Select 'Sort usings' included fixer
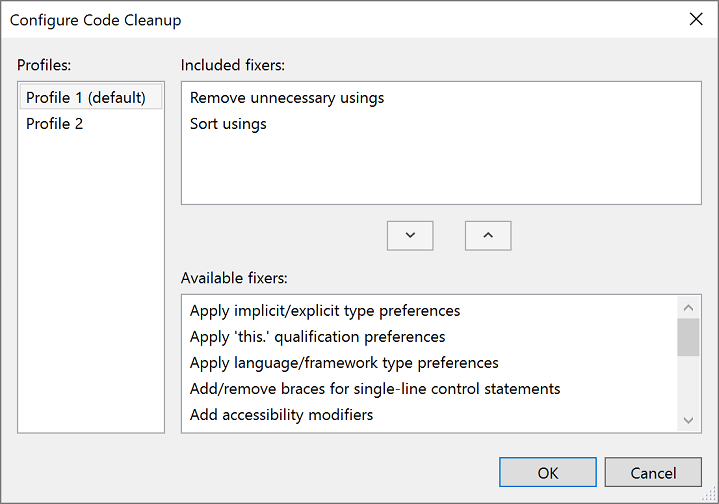Screen dimensions: 719x504 pyautogui.click(x=228, y=124)
